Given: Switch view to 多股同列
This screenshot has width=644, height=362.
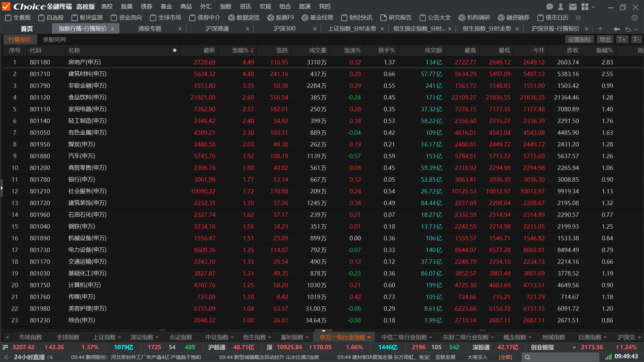Looking at the screenshot, I should [54, 40].
